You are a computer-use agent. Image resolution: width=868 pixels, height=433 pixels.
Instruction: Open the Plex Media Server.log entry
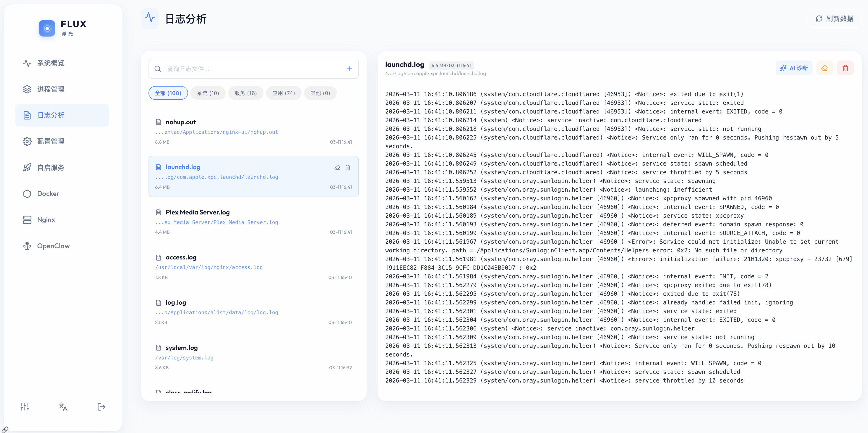tap(198, 212)
